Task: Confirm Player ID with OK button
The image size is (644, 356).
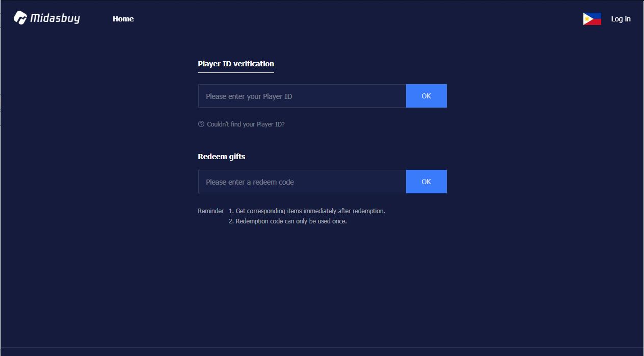Action: pyautogui.click(x=426, y=96)
